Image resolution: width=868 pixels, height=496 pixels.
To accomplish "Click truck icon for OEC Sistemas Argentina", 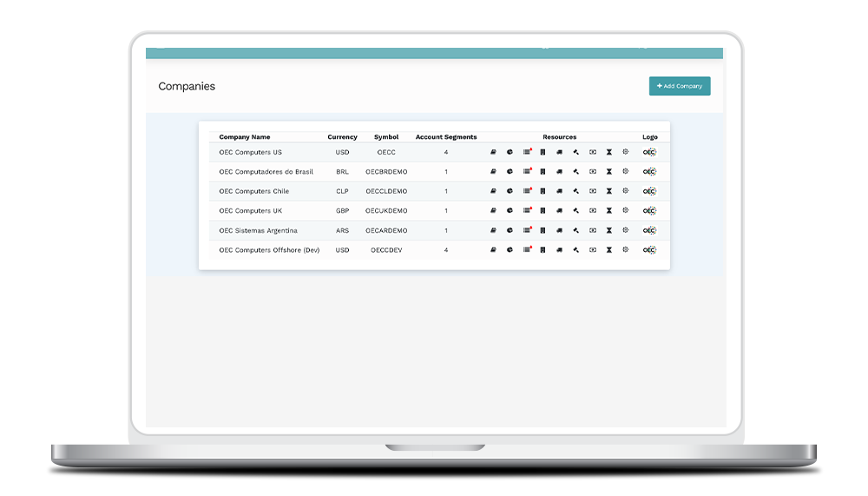I will [x=559, y=230].
